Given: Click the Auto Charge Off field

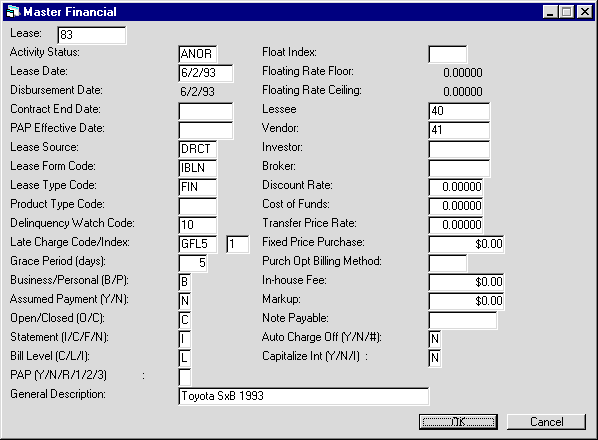Looking at the screenshot, I should (435, 339).
